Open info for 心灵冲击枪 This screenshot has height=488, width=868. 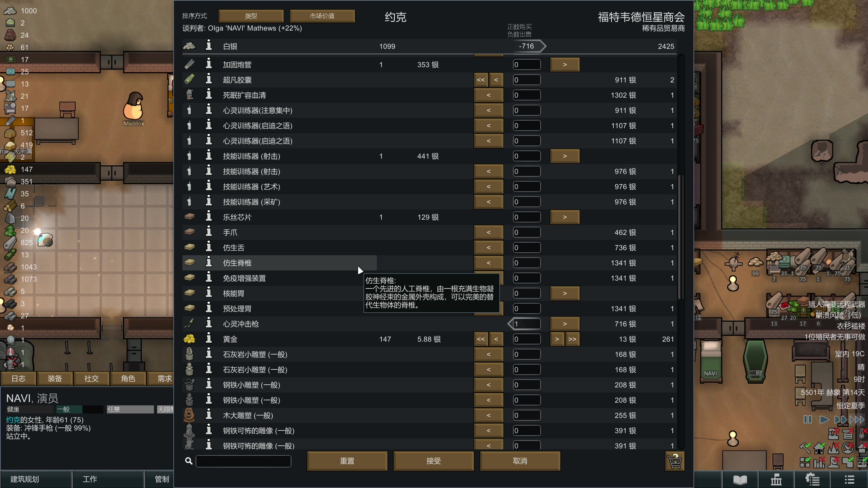click(x=209, y=323)
